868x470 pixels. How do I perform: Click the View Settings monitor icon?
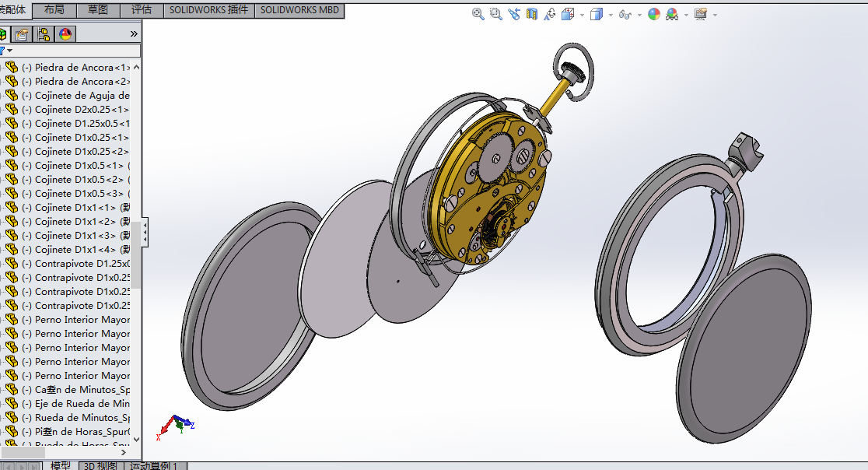(701, 14)
